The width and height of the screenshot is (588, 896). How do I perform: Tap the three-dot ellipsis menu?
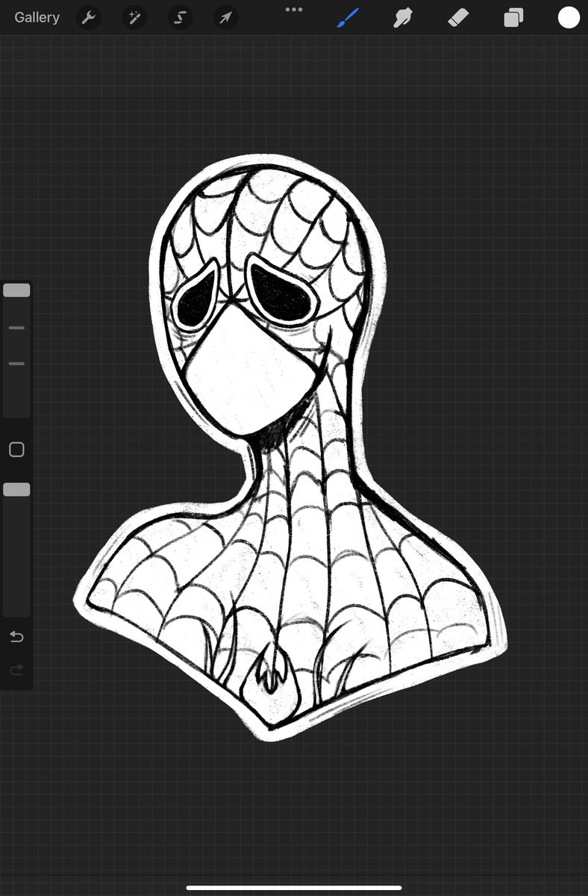point(294,10)
